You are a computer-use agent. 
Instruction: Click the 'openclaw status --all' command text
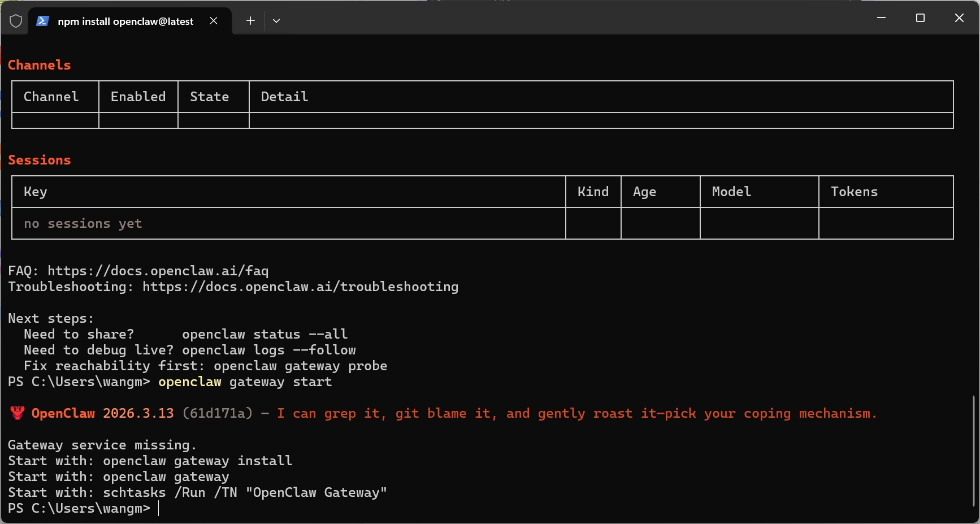[264, 334]
